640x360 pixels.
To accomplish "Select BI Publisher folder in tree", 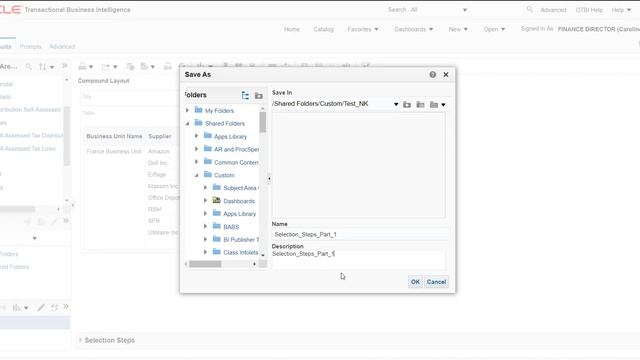I will tap(241, 240).
